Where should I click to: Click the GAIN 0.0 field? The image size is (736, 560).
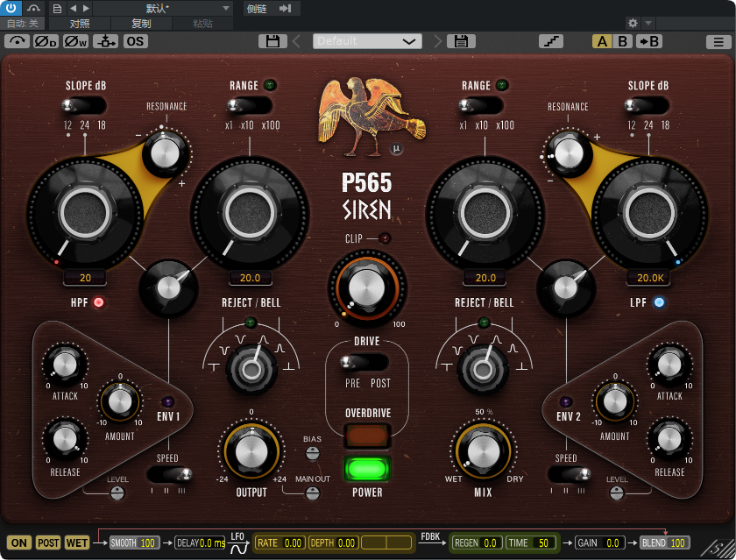click(x=600, y=543)
